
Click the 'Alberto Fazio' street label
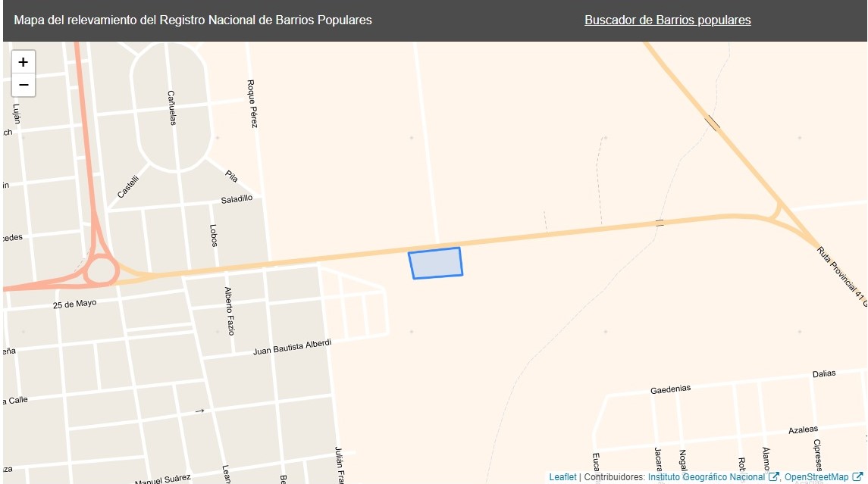click(x=230, y=311)
